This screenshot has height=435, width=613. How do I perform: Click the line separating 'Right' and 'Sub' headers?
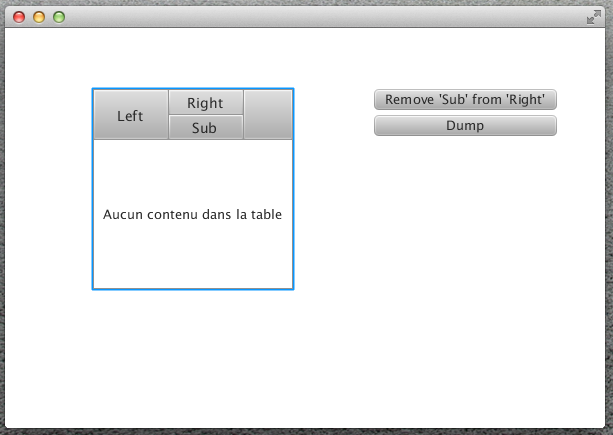[x=205, y=115]
